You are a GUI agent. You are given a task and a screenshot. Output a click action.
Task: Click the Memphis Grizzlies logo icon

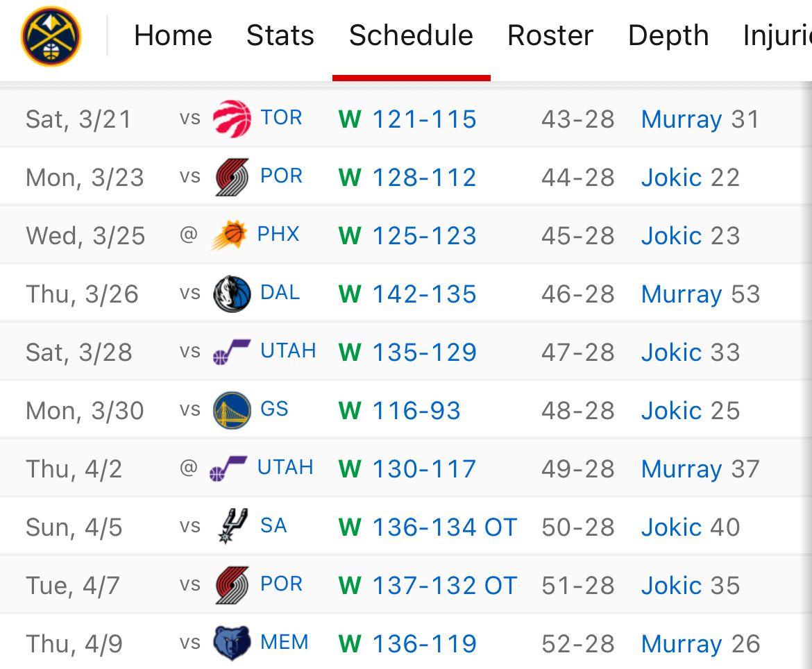[x=232, y=643]
